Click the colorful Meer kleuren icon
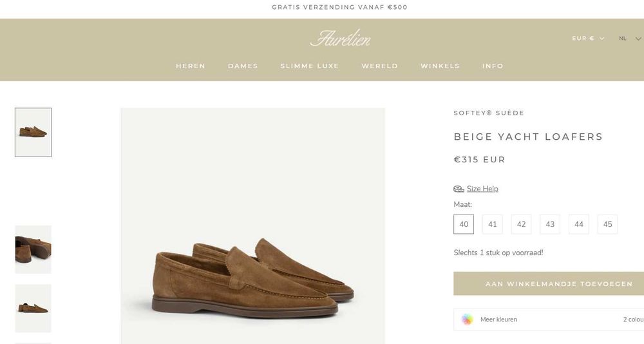Image resolution: width=644 pixels, height=344 pixels. pyautogui.click(x=467, y=320)
